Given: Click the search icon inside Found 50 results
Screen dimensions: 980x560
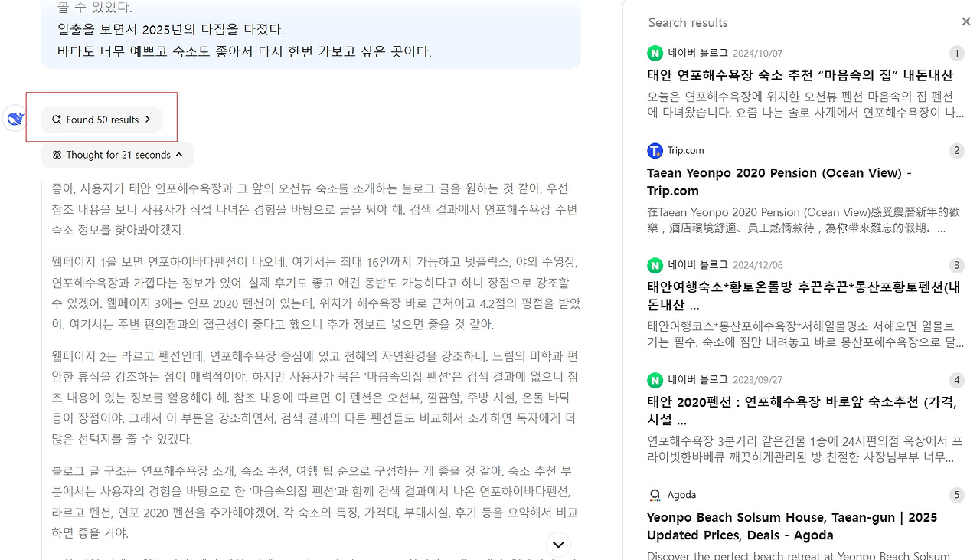Looking at the screenshot, I should coord(56,120).
